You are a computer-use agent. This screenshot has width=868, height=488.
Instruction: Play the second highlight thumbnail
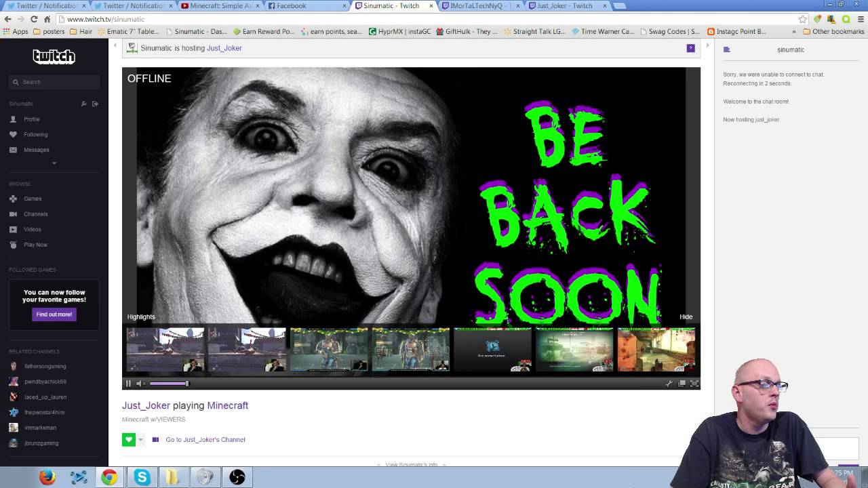247,350
